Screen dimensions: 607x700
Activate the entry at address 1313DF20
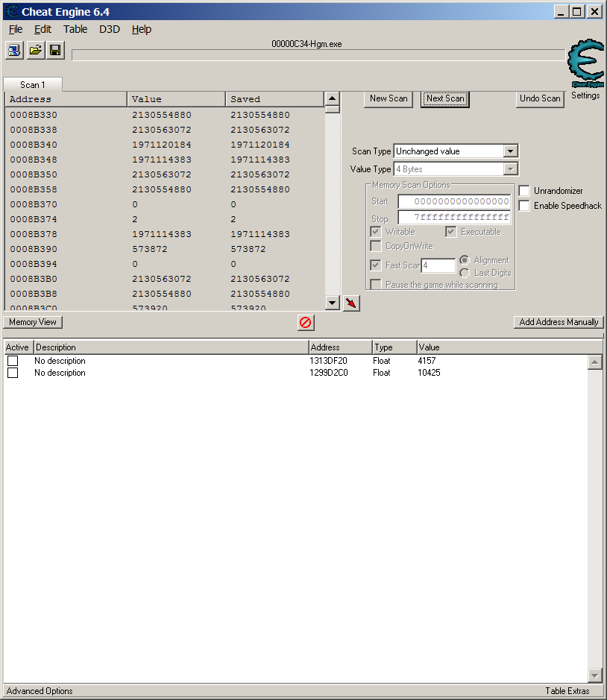pos(13,361)
